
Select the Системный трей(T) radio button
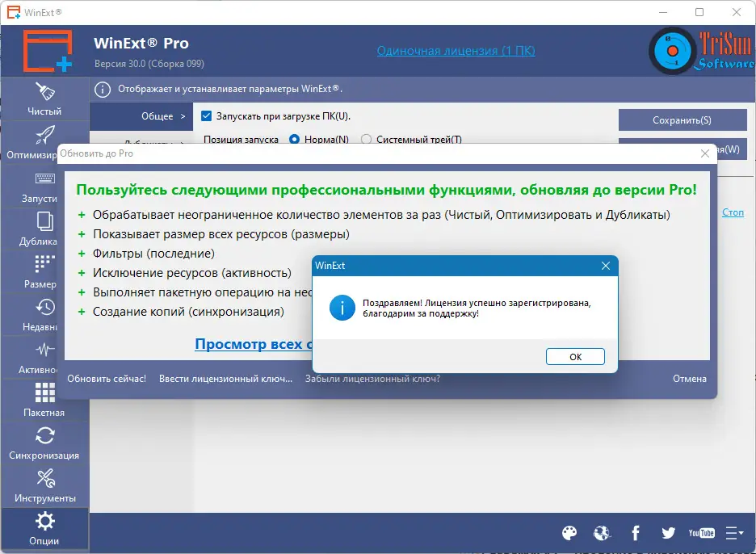tap(367, 139)
